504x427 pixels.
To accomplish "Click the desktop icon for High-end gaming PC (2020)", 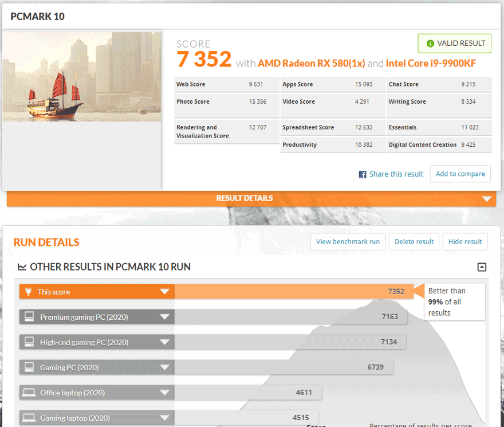I will (x=29, y=342).
